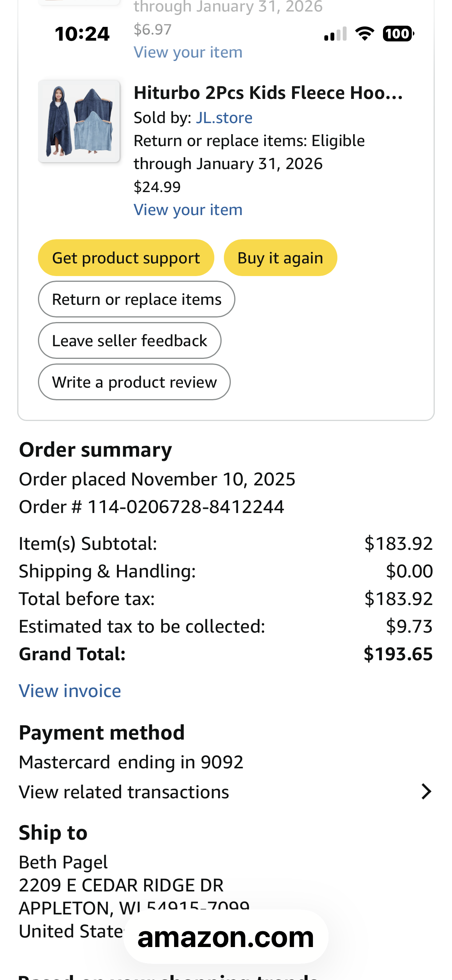The image size is (452, 980).
Task: Tap the order number 114-0206728-8412244
Action: pos(186,507)
